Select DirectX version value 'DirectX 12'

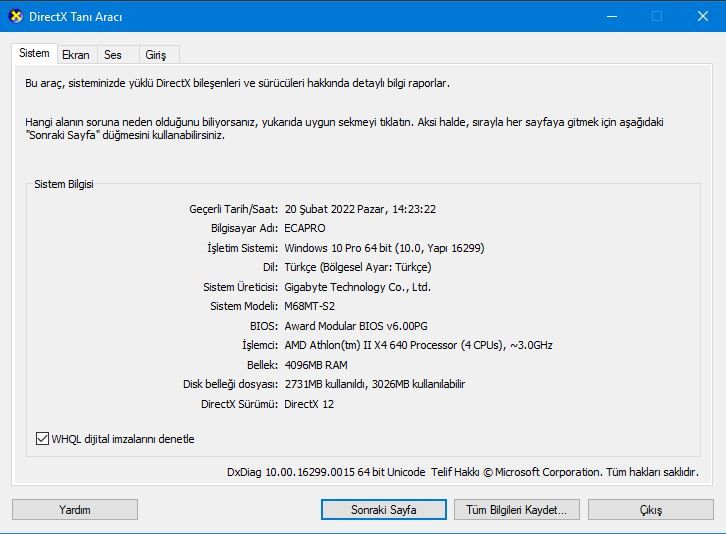coord(309,404)
